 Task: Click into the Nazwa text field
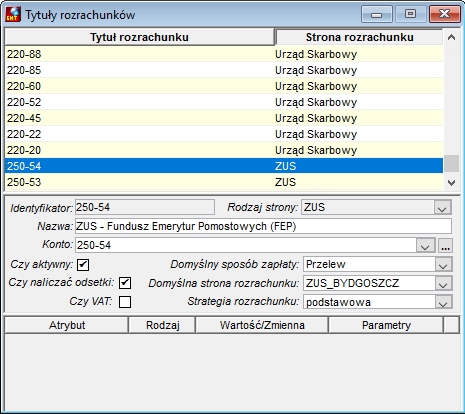pos(263,226)
